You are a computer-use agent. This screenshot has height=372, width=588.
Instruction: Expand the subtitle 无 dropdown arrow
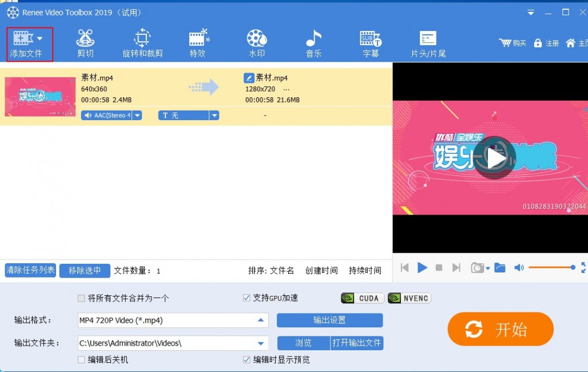(x=214, y=115)
